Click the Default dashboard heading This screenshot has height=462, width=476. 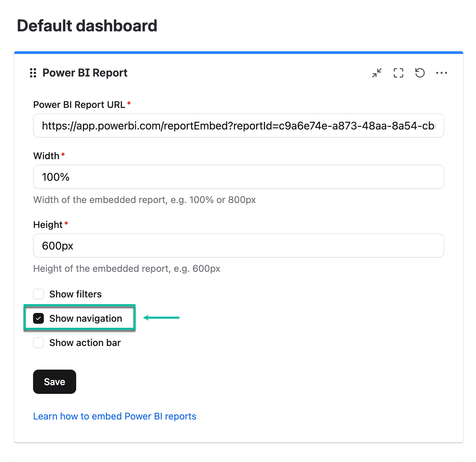[87, 26]
